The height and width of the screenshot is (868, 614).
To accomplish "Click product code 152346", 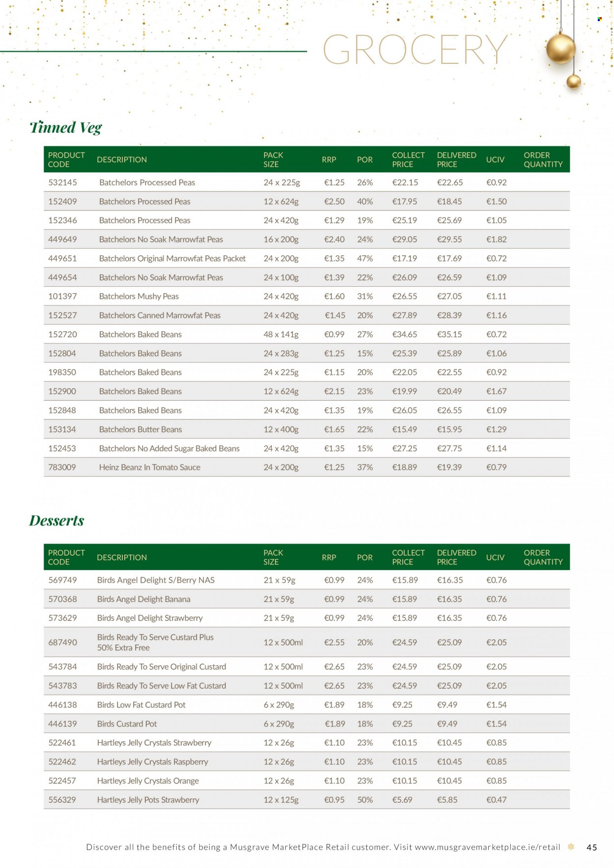I will [62, 220].
